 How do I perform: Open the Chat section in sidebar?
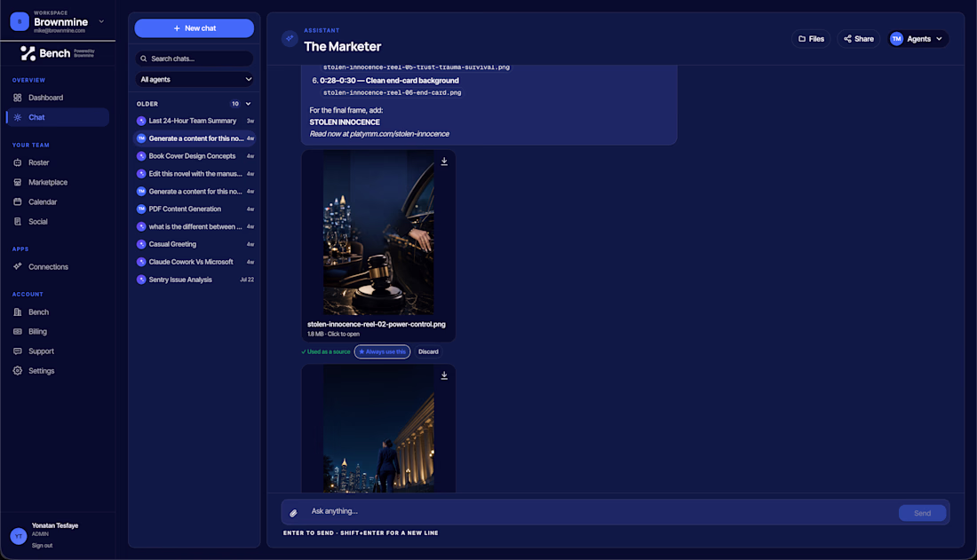(58, 117)
